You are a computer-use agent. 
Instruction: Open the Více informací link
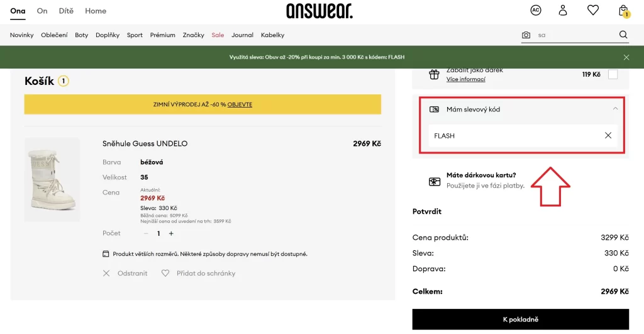[466, 79]
